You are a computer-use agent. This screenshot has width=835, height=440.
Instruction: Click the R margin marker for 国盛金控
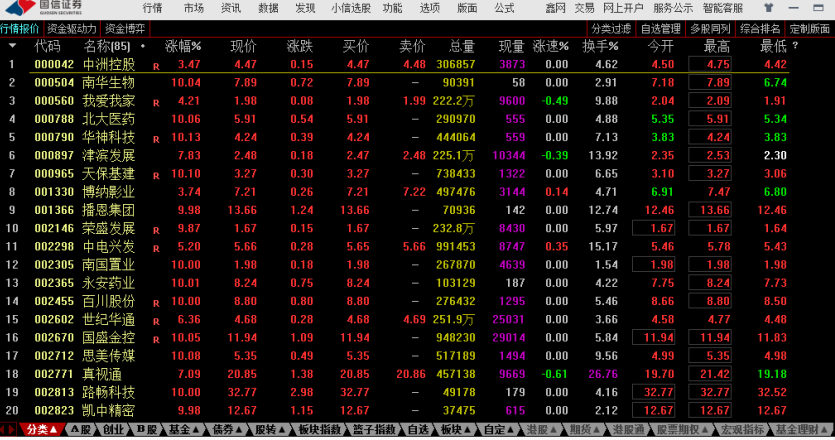(x=156, y=340)
